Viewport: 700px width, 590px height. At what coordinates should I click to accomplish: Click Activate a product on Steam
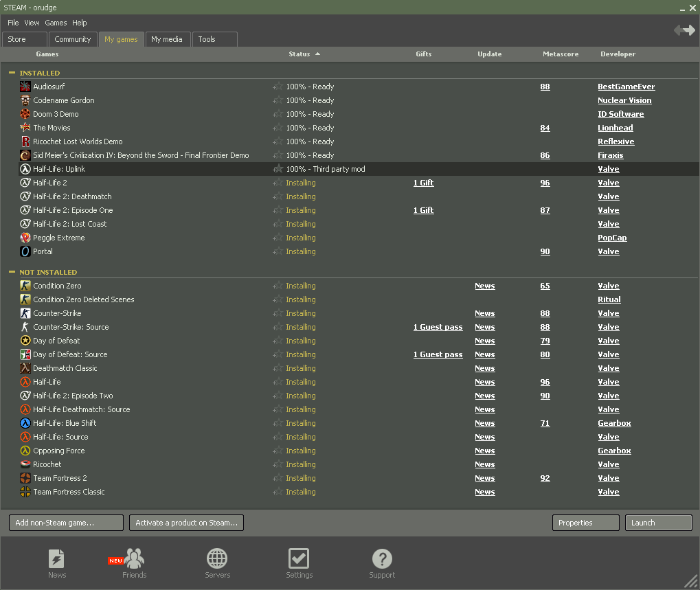[x=187, y=523]
